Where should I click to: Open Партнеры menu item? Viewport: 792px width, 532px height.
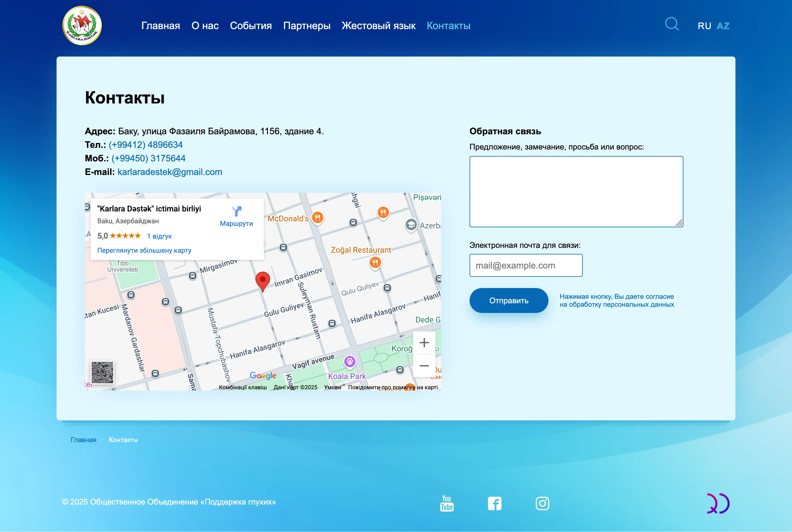pyautogui.click(x=307, y=25)
